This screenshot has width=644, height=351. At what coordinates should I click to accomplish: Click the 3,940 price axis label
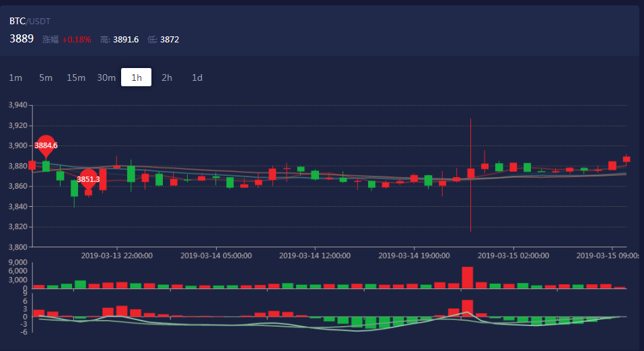pos(17,105)
